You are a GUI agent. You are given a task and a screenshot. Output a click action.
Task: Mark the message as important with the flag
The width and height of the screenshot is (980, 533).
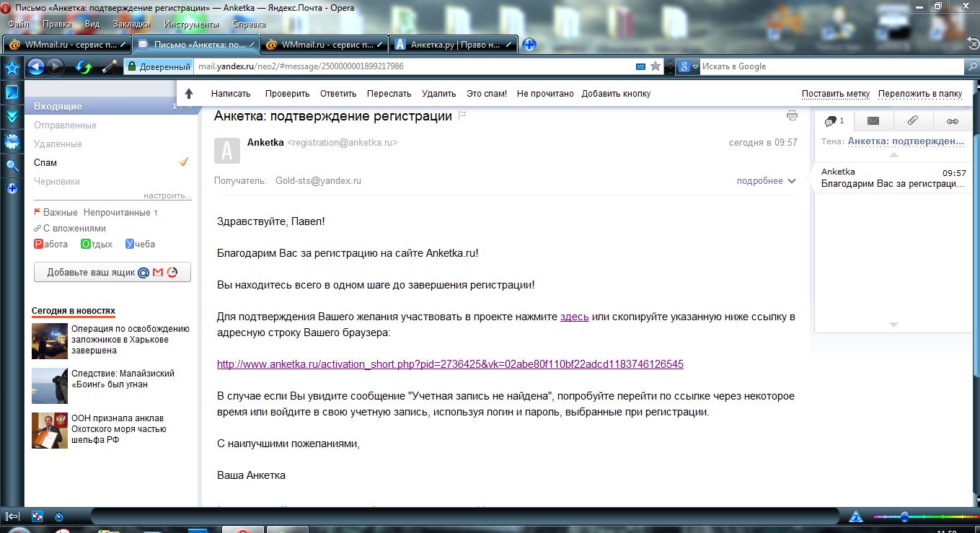[x=462, y=116]
